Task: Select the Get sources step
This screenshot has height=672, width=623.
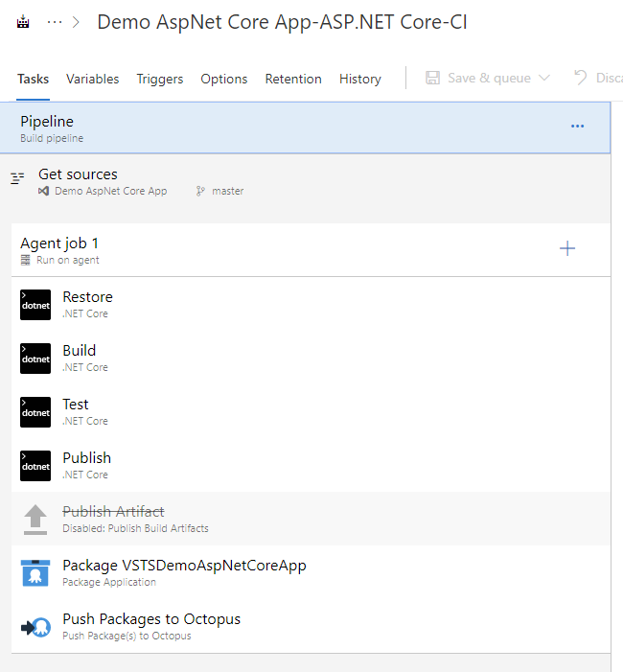Action: [305, 182]
